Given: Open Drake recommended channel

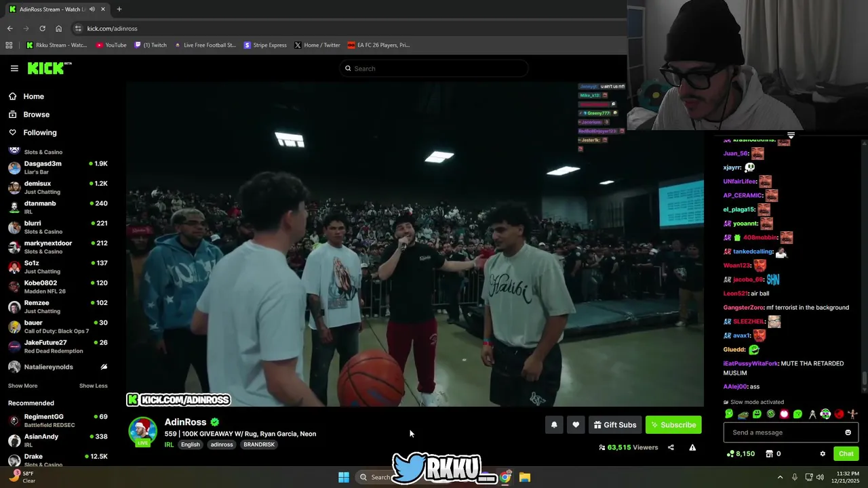Looking at the screenshot, I should 58,460.
